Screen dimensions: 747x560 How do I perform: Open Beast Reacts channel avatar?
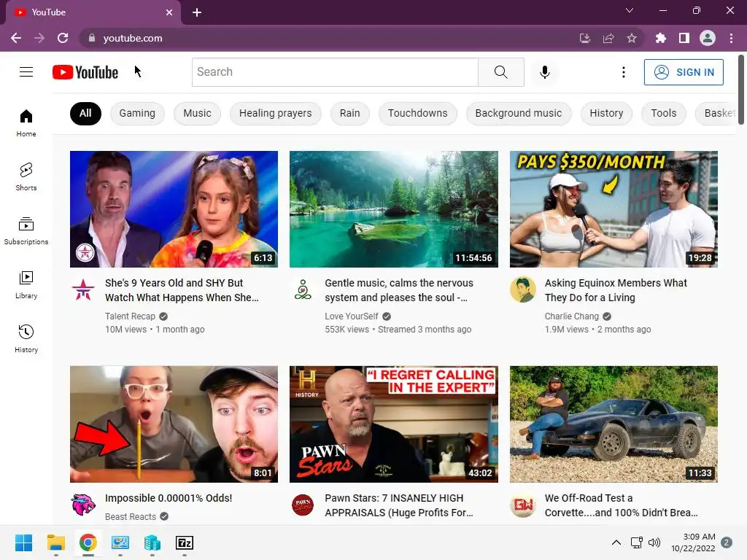83,505
